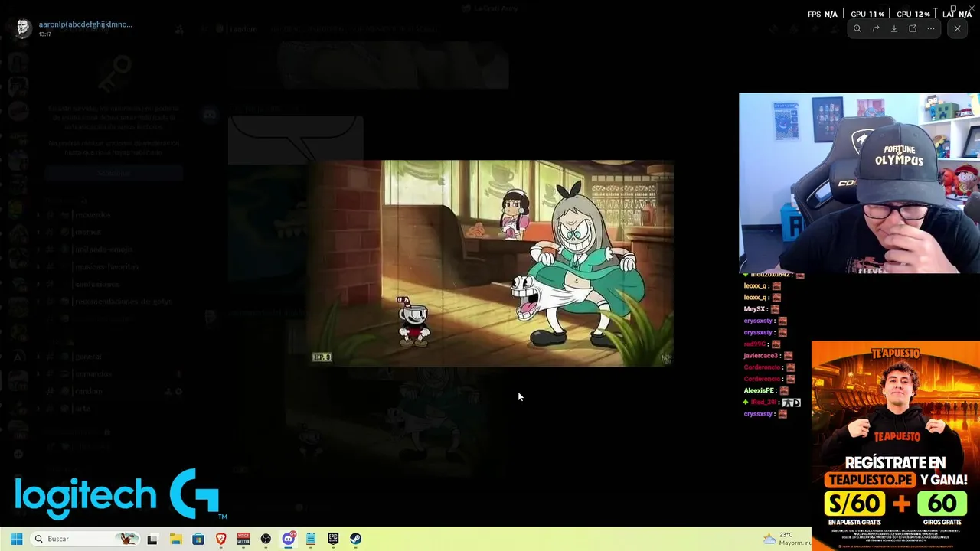Viewport: 980px width, 551px height.
Task: Switch to OBS Studio in taskbar
Action: pyautogui.click(x=266, y=539)
